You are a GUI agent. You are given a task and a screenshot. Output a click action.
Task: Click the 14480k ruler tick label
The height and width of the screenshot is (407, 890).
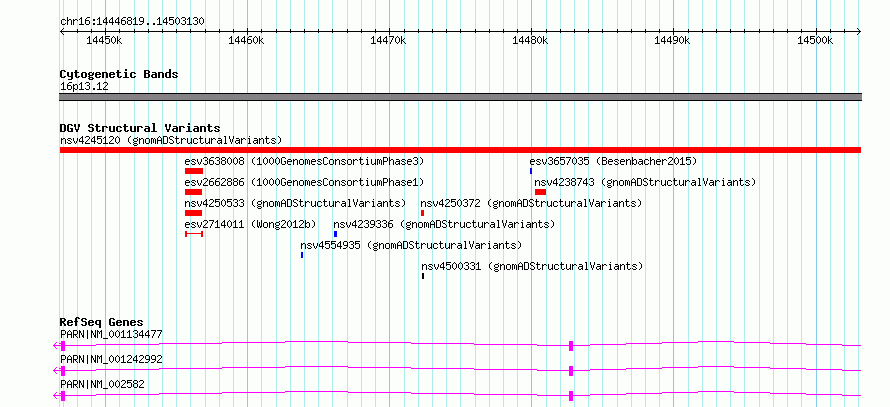click(x=530, y=40)
